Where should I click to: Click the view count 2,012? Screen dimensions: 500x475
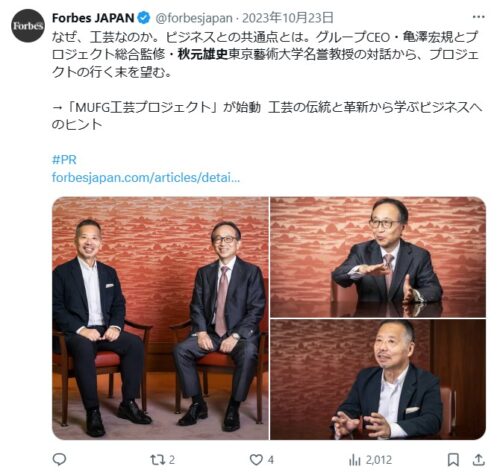pos(379,460)
